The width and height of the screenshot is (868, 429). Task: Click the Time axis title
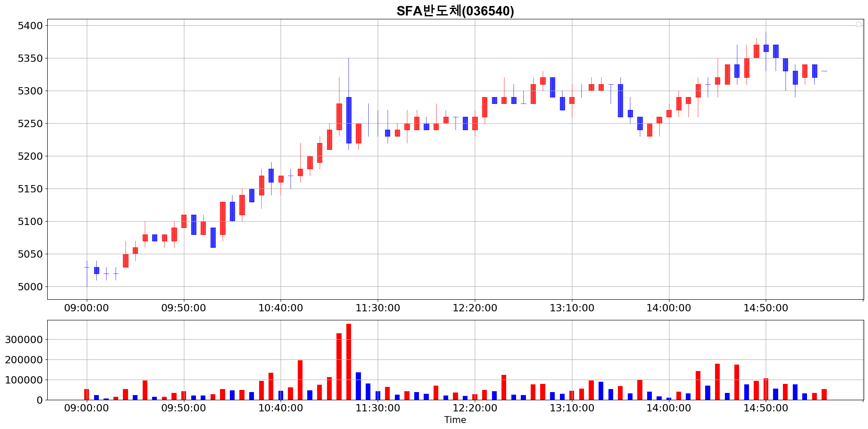point(455,420)
